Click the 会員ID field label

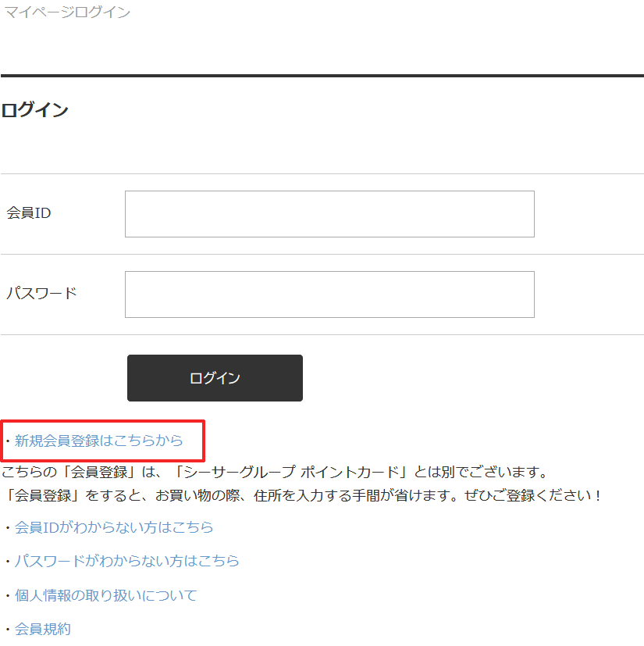[x=29, y=213]
